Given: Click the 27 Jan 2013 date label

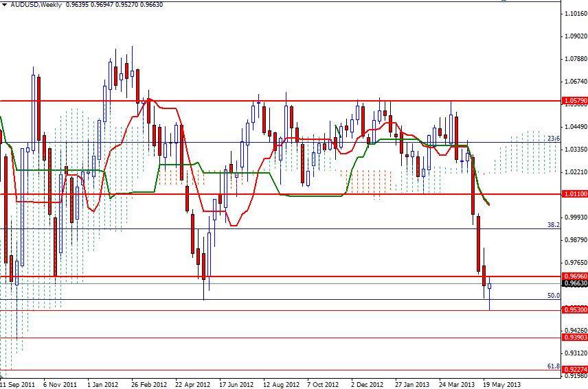Looking at the screenshot, I should coord(412,384).
